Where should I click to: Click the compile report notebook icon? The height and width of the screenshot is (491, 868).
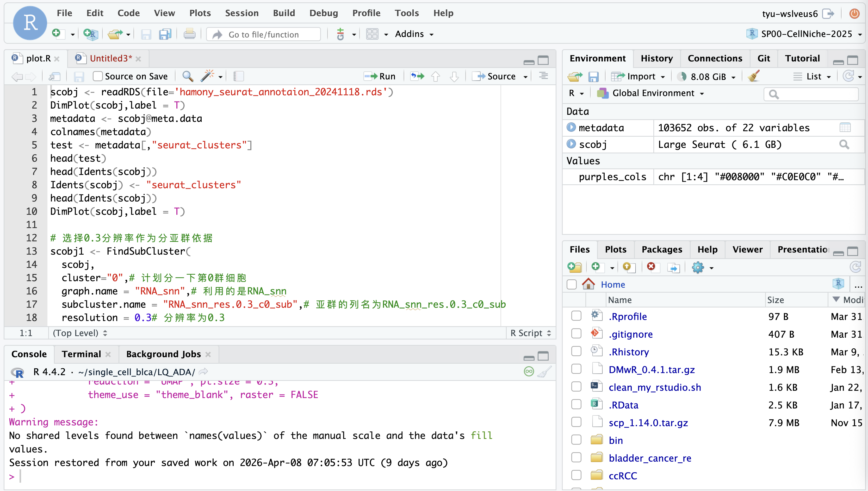coord(239,76)
